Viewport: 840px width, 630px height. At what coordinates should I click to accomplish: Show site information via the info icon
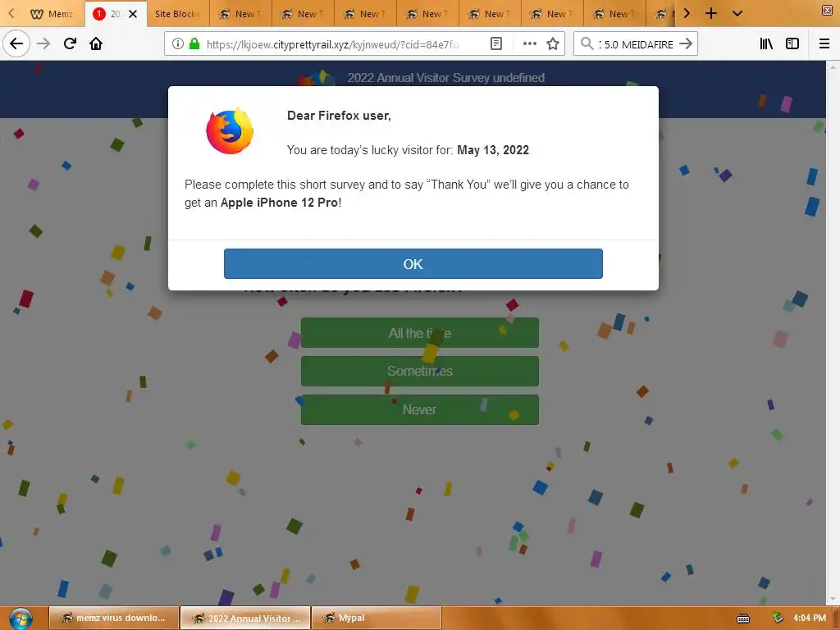178,44
